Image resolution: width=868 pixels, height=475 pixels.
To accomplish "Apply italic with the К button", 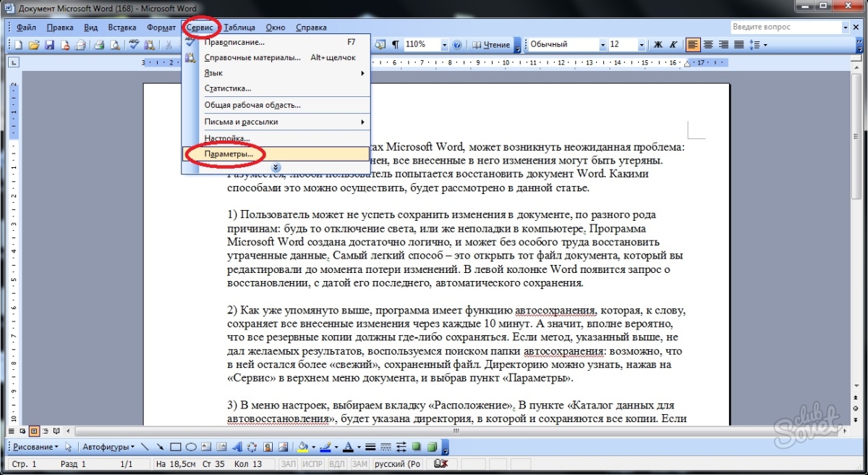I will pyautogui.click(x=673, y=44).
